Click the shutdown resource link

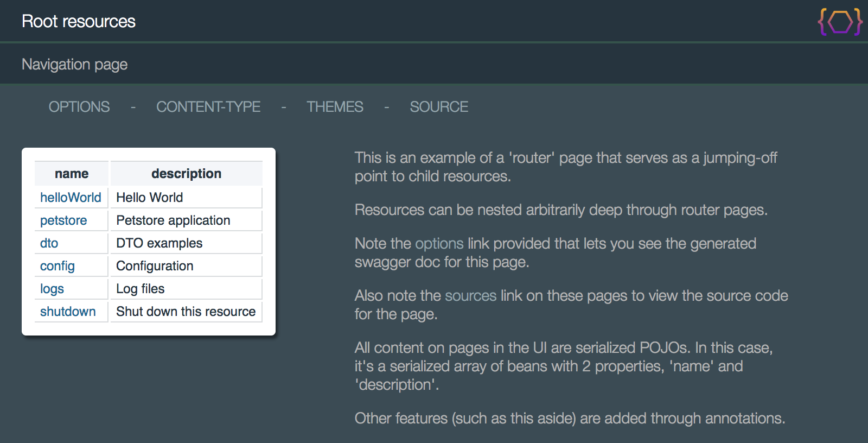[68, 312]
